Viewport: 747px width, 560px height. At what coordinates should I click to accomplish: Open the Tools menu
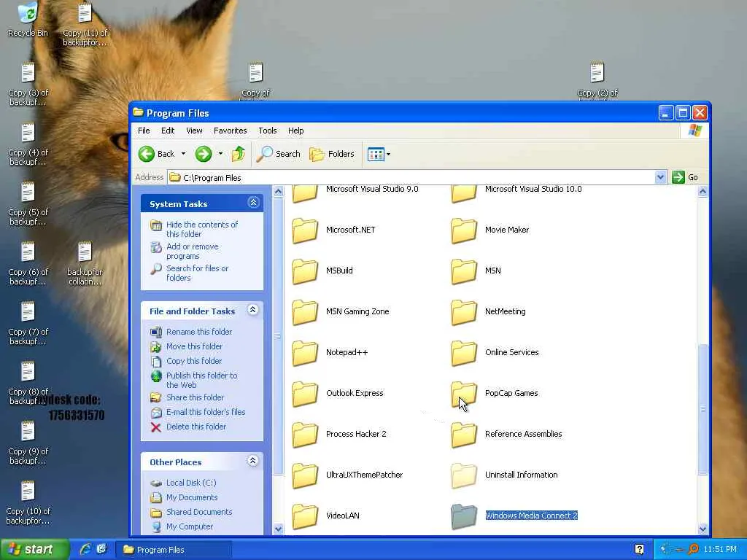coord(267,131)
